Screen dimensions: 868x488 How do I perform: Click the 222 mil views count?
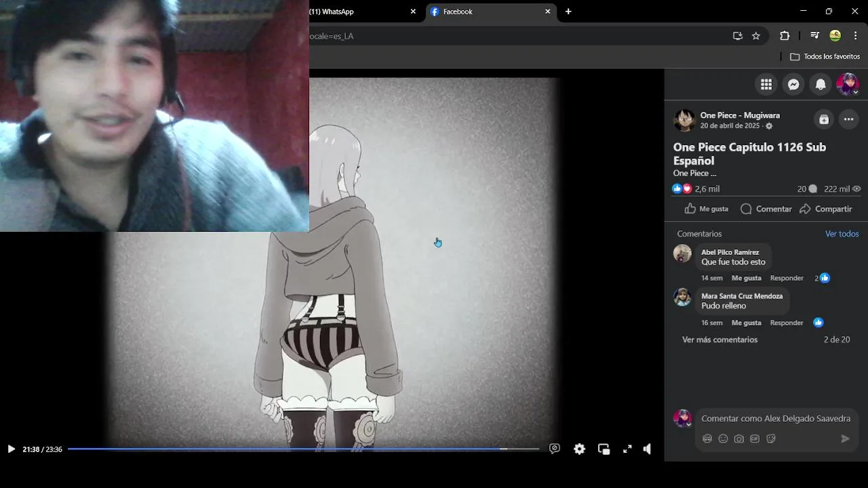842,189
